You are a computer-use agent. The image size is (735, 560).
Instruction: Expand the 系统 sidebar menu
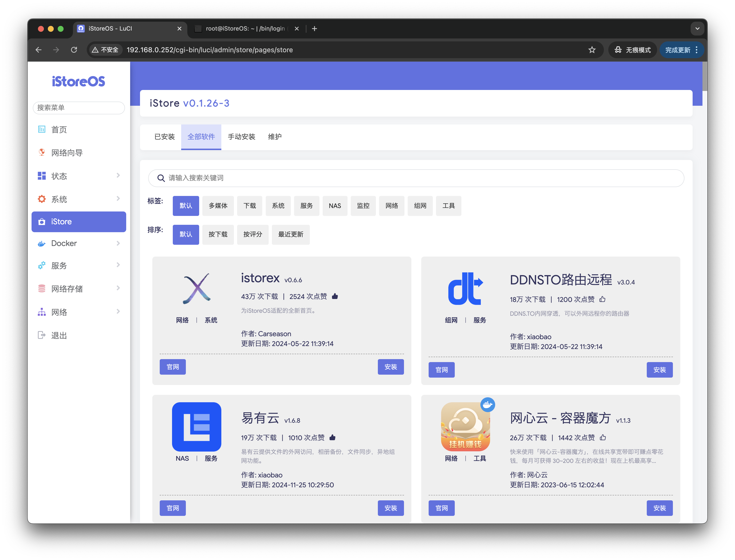(118, 199)
